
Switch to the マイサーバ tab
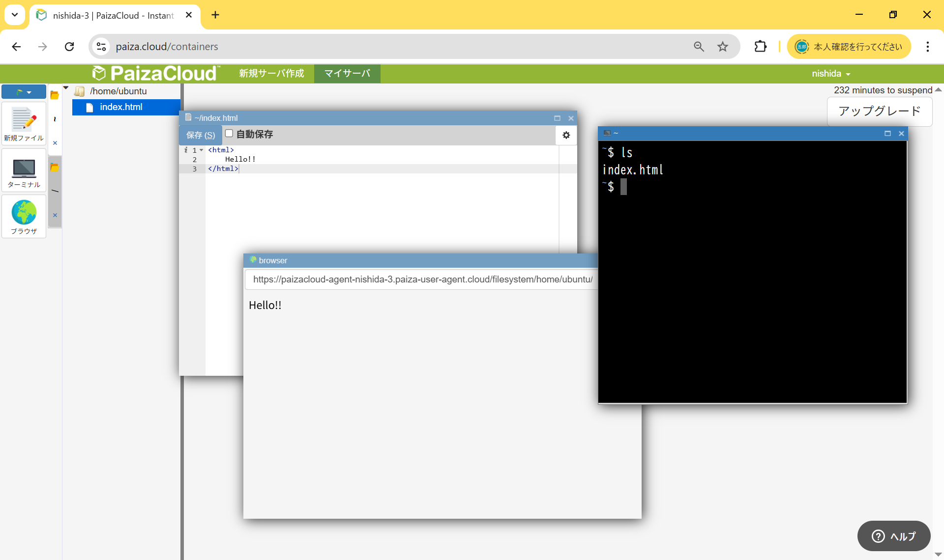pos(347,74)
